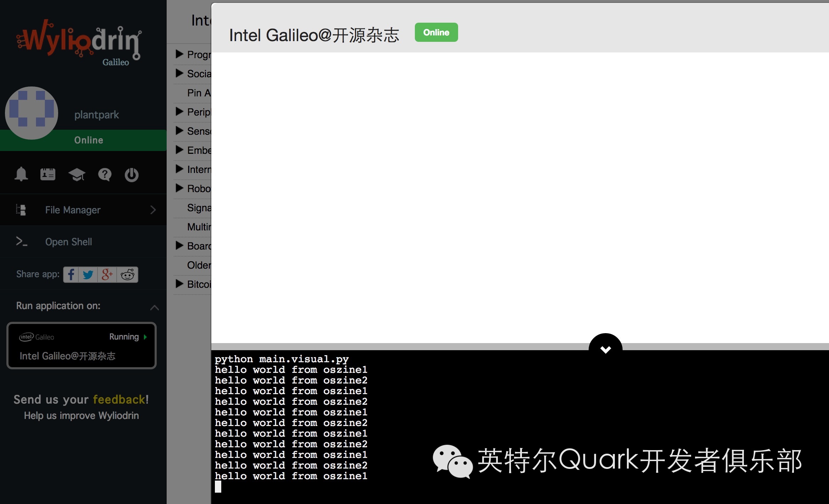829x504 pixels.
Task: Select the running Intel Galileo board
Action: [82, 346]
